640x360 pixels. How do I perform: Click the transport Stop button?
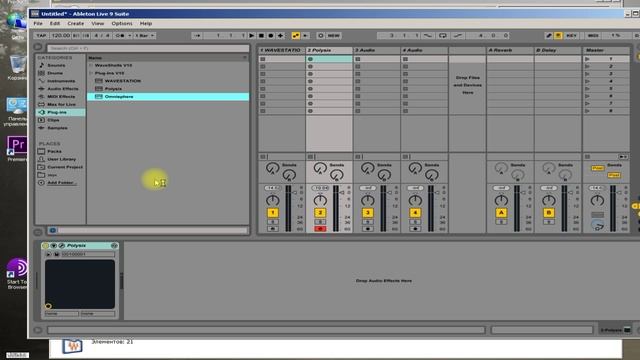coord(261,36)
